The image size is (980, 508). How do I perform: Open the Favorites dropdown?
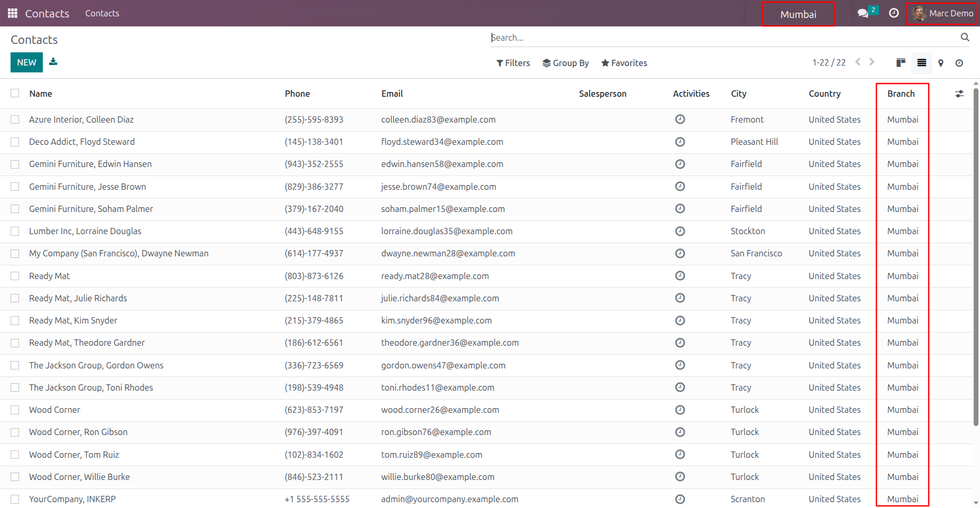624,63
